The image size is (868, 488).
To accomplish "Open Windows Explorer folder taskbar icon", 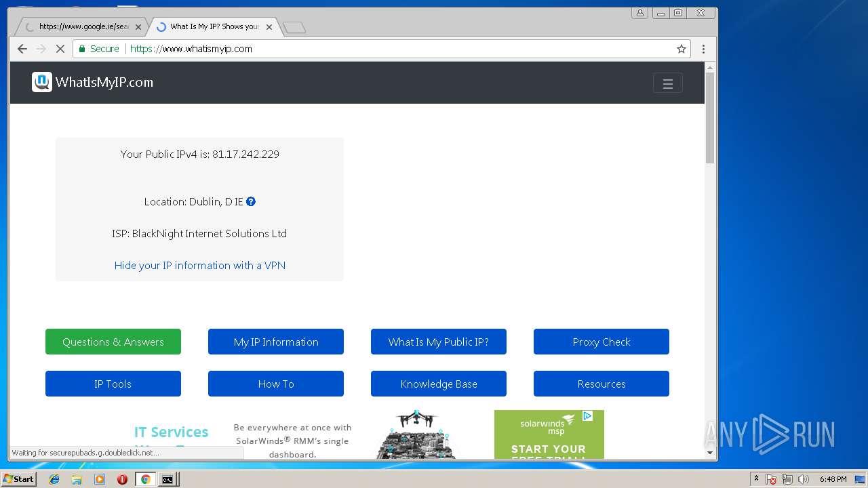I will [x=77, y=479].
